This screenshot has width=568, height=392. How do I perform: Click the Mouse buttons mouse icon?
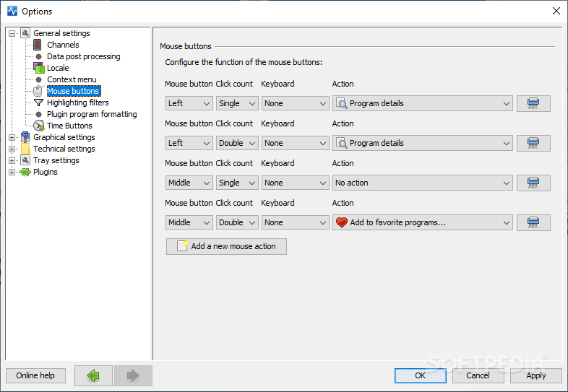pos(38,91)
